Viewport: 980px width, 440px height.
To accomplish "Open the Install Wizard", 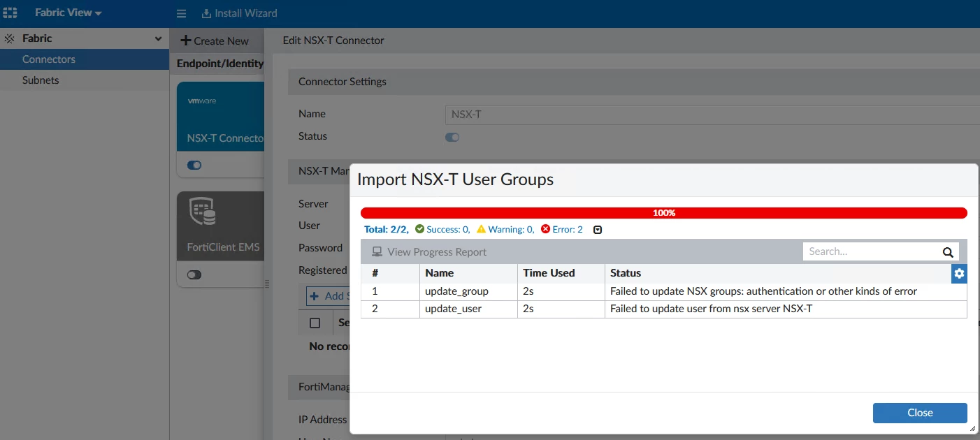I will 239,13.
